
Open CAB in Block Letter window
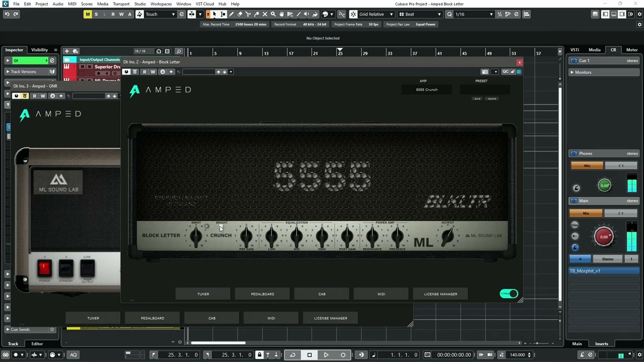coord(322,294)
